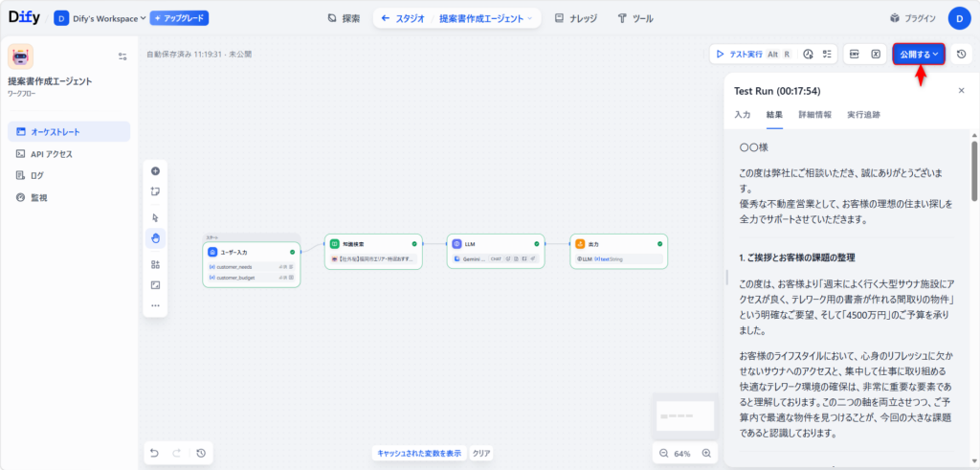Image resolution: width=980 pixels, height=470 pixels.
Task: Expand the 公開する publish dropdown
Action: 919,55
